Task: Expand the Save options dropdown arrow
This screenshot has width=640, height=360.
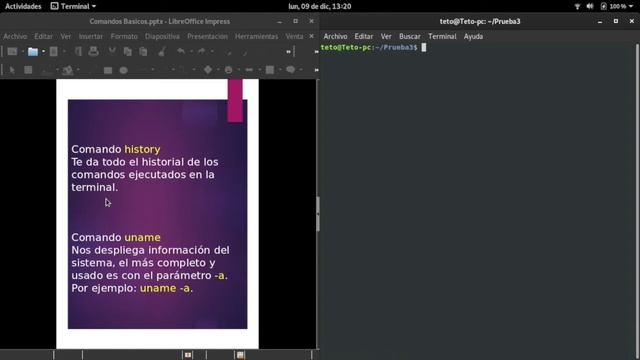Action: point(64,51)
